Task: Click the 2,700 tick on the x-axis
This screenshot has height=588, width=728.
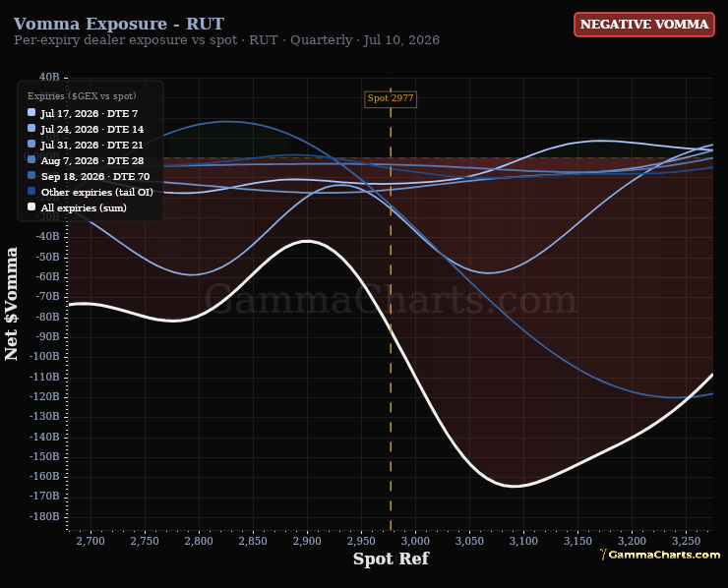Action: (x=91, y=541)
